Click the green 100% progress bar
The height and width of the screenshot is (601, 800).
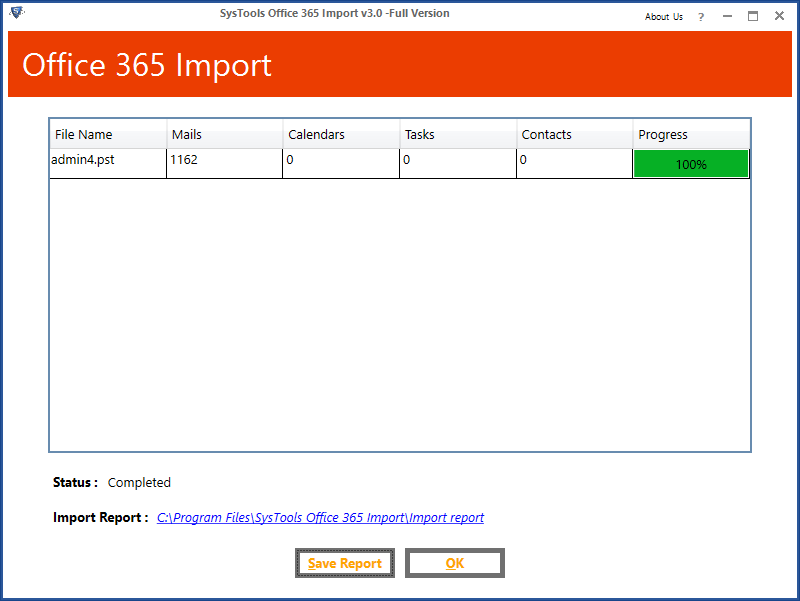click(690, 163)
